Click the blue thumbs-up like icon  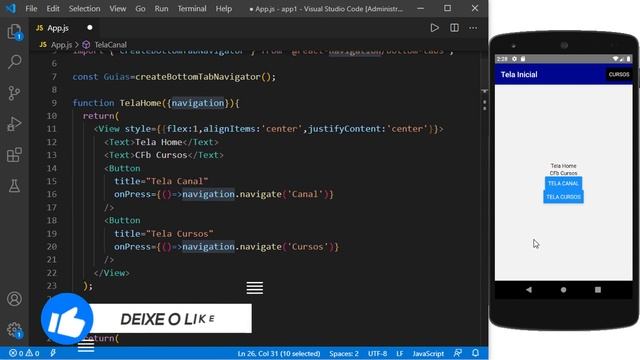67,319
